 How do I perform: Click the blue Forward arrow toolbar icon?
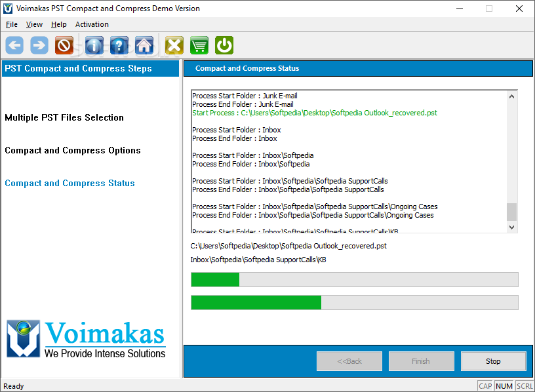pos(39,45)
